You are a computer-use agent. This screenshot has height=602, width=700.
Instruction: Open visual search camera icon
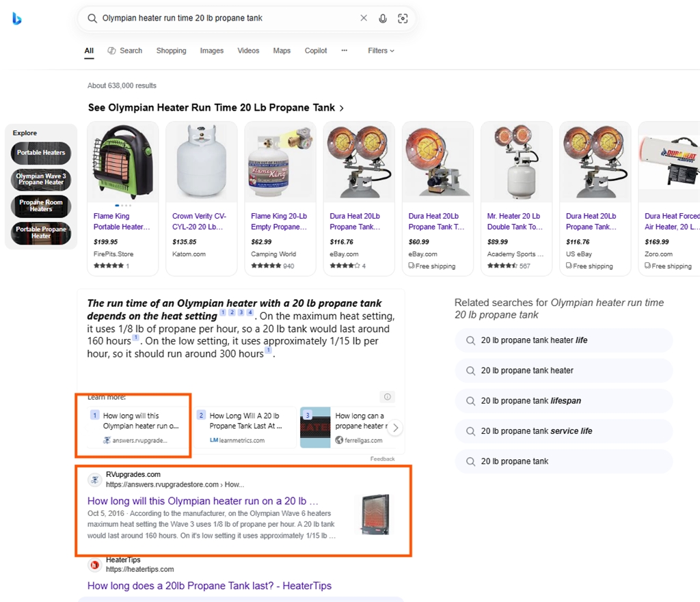click(x=403, y=18)
